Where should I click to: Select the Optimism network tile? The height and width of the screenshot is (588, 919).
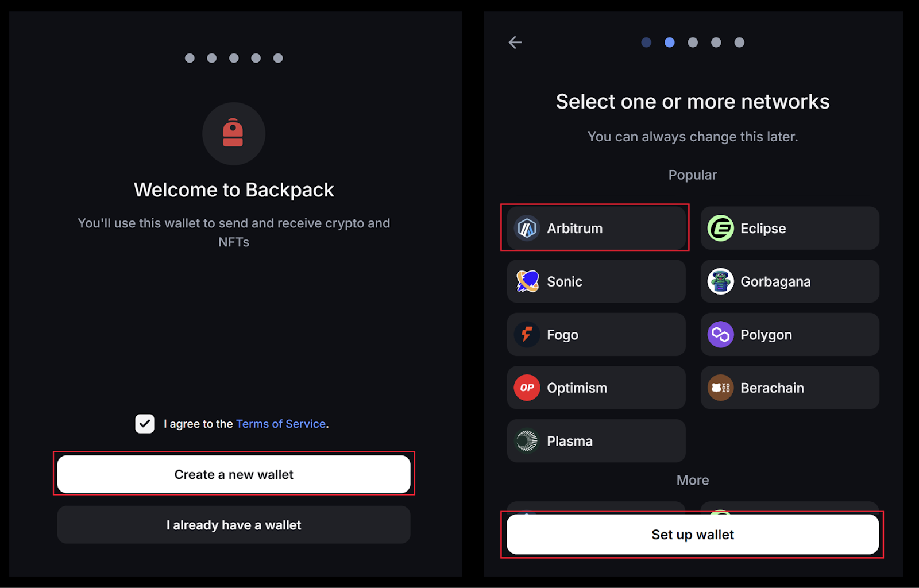tap(596, 388)
